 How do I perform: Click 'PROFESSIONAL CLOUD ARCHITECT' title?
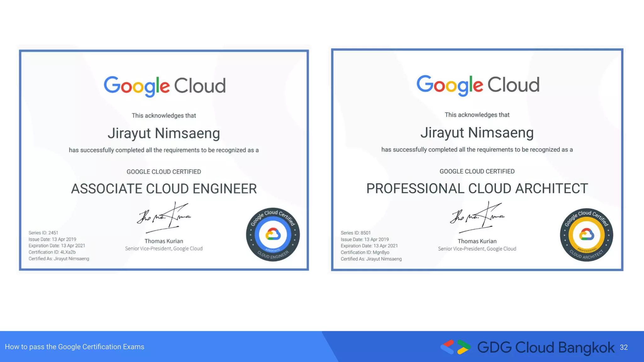tap(477, 188)
